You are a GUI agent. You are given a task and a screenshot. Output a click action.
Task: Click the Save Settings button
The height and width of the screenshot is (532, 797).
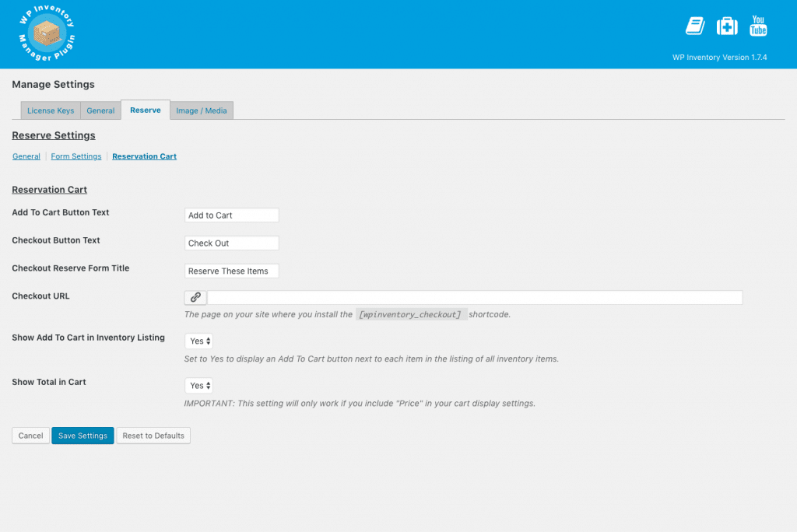click(x=83, y=436)
